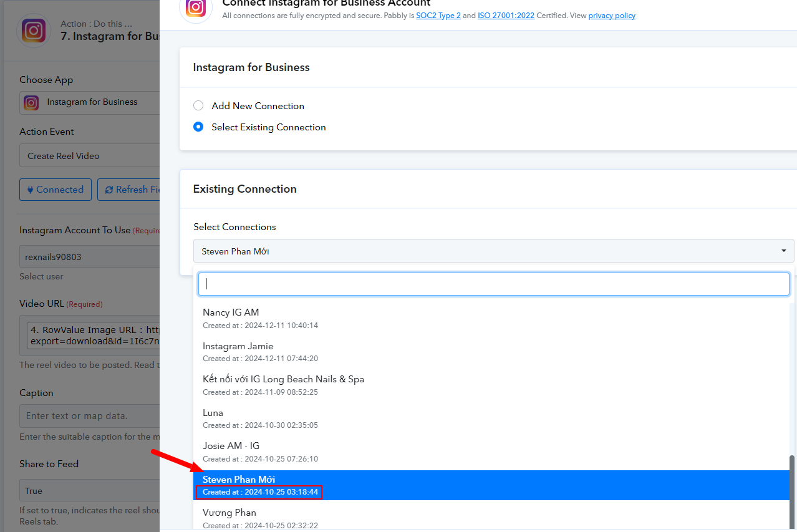
Task: Click Instagram logo in connection dialog header
Action: pyautogui.click(x=196, y=7)
